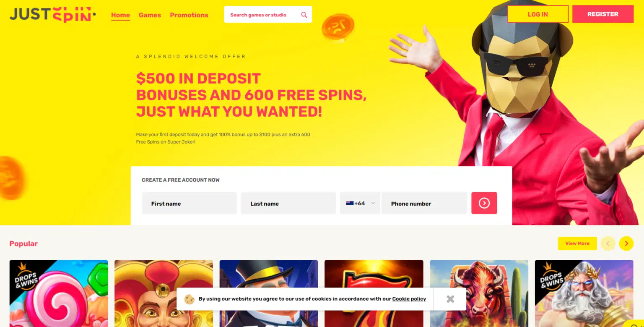Image resolution: width=644 pixels, height=327 pixels.
Task: Click the REGISTER button
Action: pyautogui.click(x=603, y=14)
